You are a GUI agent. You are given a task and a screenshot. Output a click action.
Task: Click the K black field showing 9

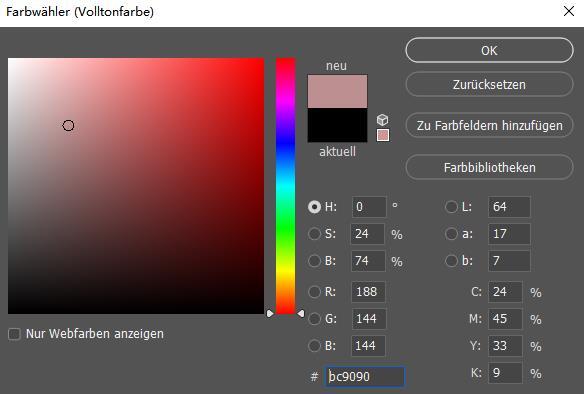pos(505,373)
